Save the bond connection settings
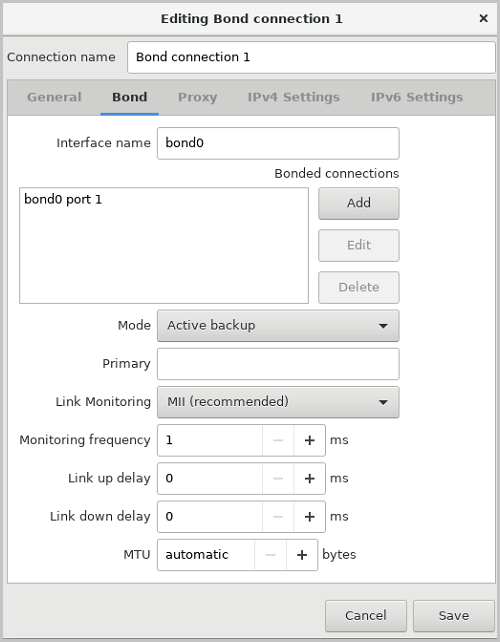This screenshot has height=642, width=500. click(x=454, y=616)
